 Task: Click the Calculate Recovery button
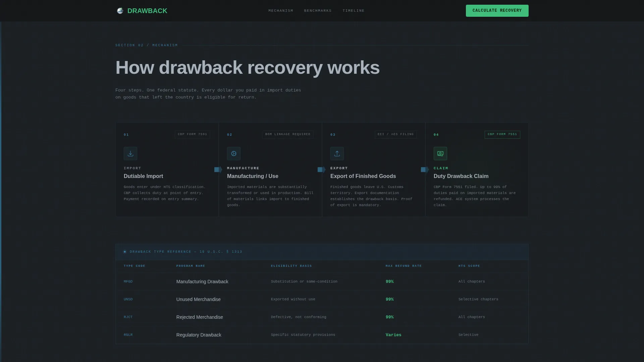(x=497, y=11)
